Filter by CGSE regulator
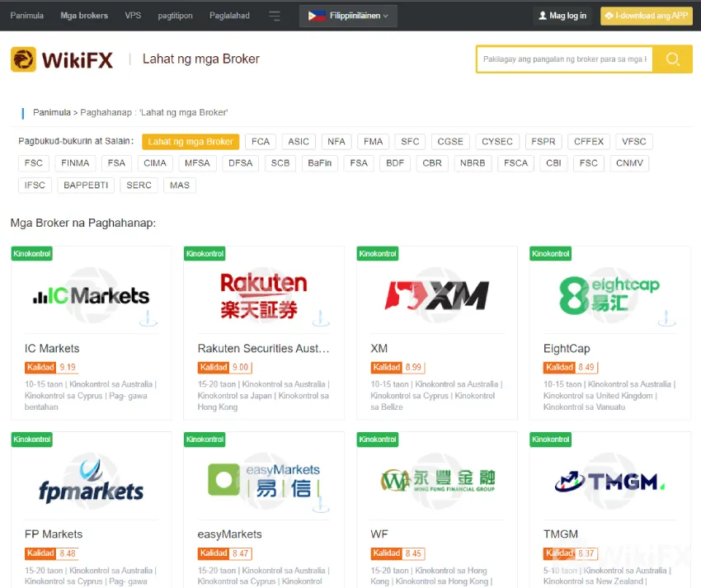 (450, 142)
